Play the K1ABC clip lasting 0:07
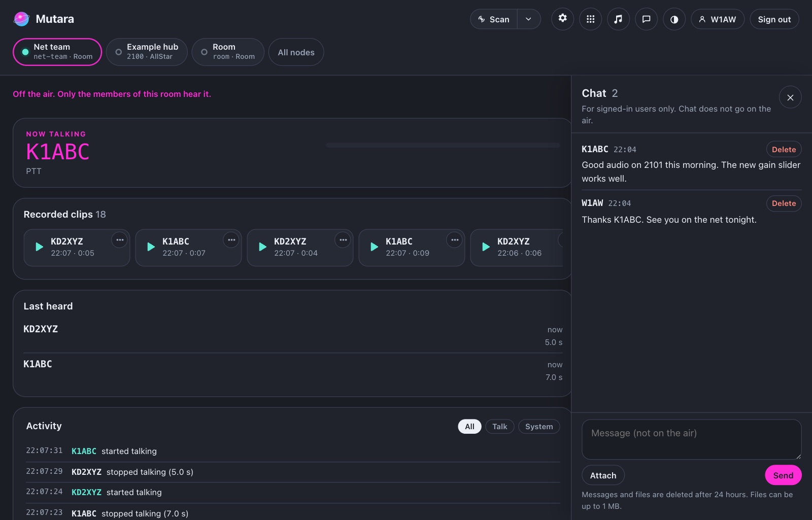The height and width of the screenshot is (520, 812). point(151,247)
